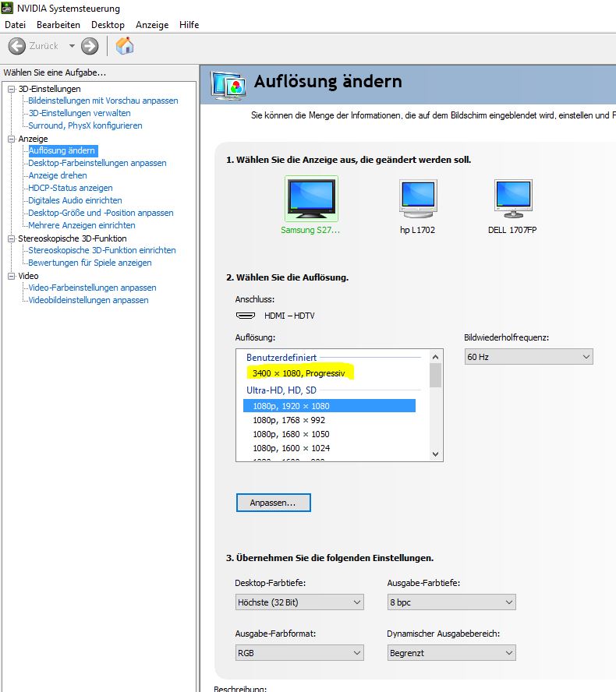Open the Dynamischer Ausgabebereich dropdown

(451, 653)
